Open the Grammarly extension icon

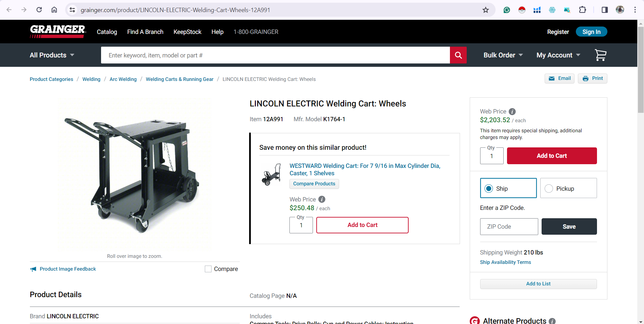[507, 10]
